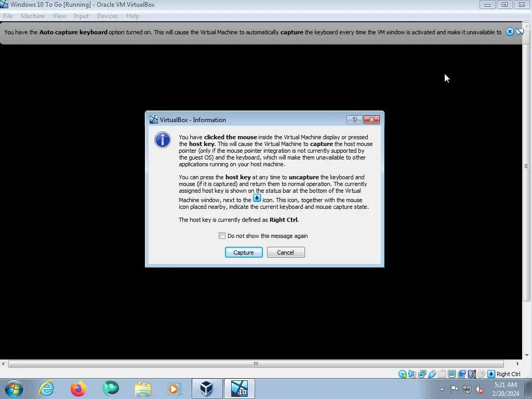This screenshot has height=399, width=532.
Task: Close the VirtualBox Information dialog
Action: coord(371,120)
